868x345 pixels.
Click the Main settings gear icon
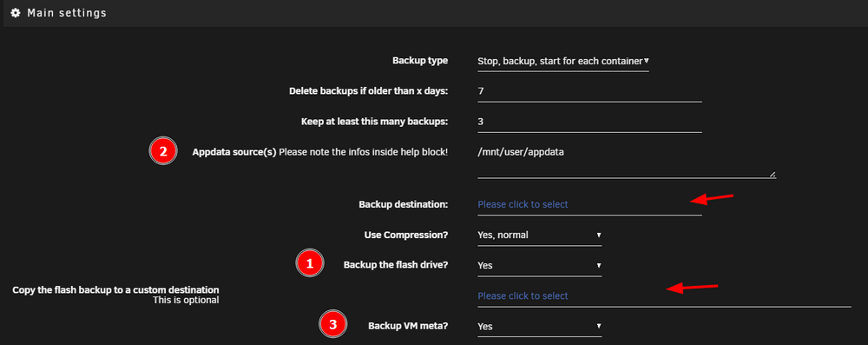[16, 12]
